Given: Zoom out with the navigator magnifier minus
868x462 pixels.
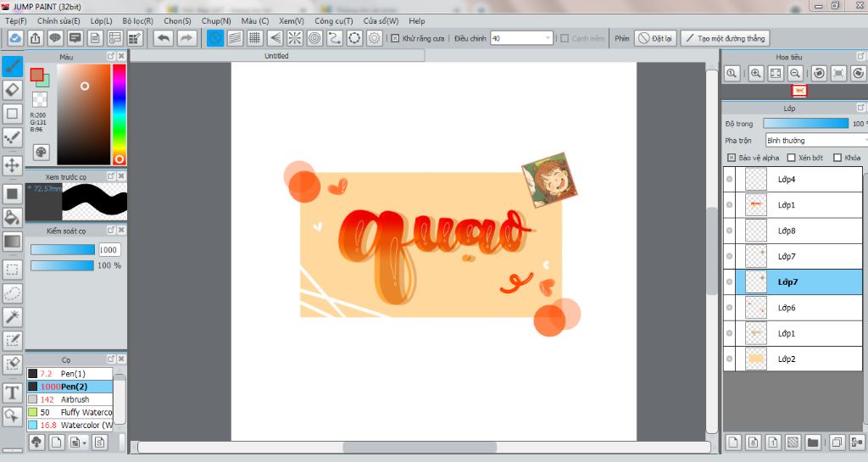Looking at the screenshot, I should (x=795, y=73).
